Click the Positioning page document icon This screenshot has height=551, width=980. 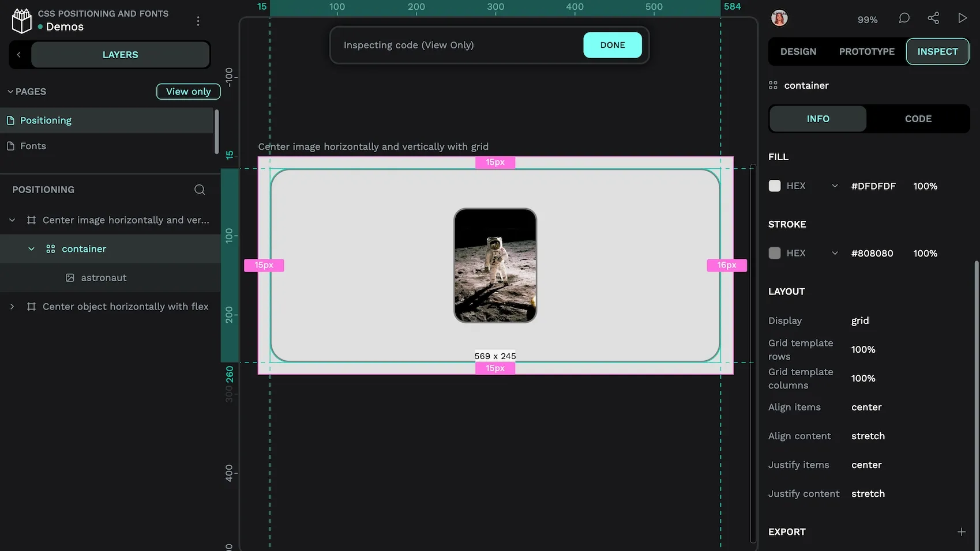point(10,120)
